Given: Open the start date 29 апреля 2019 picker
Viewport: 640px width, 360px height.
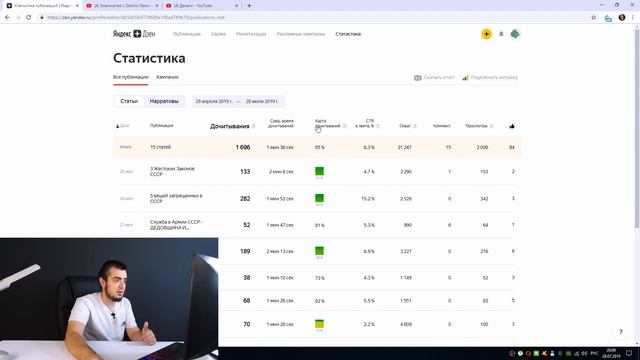Looking at the screenshot, I should pyautogui.click(x=214, y=101).
